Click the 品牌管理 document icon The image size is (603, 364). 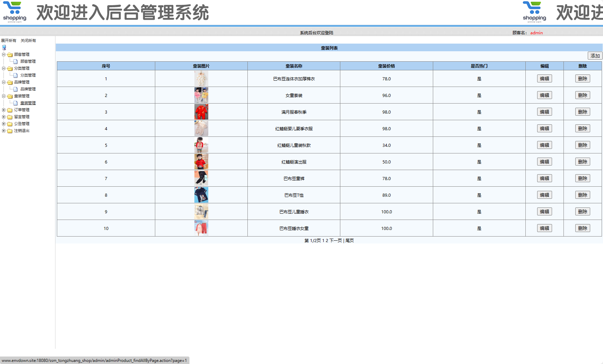pyautogui.click(x=16, y=89)
